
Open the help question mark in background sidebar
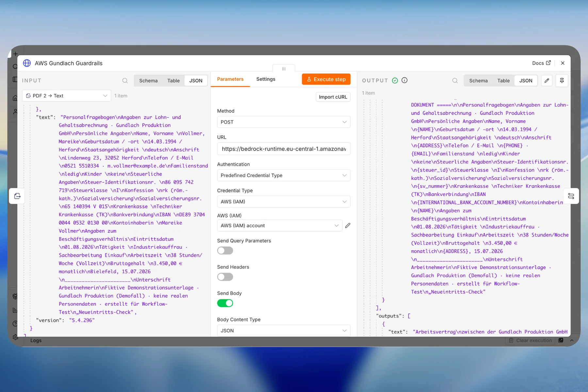(15, 323)
